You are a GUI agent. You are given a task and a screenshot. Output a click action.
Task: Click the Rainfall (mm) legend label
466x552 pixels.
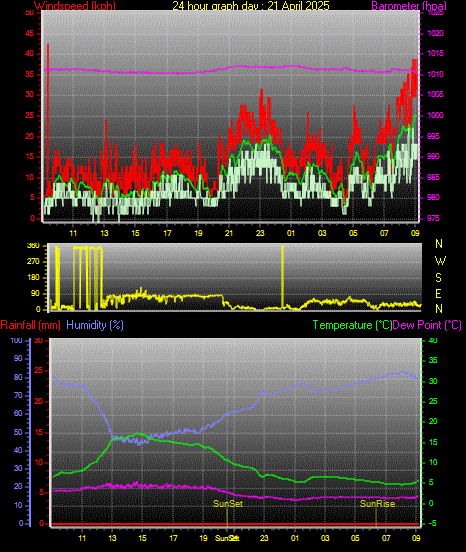[30, 325]
